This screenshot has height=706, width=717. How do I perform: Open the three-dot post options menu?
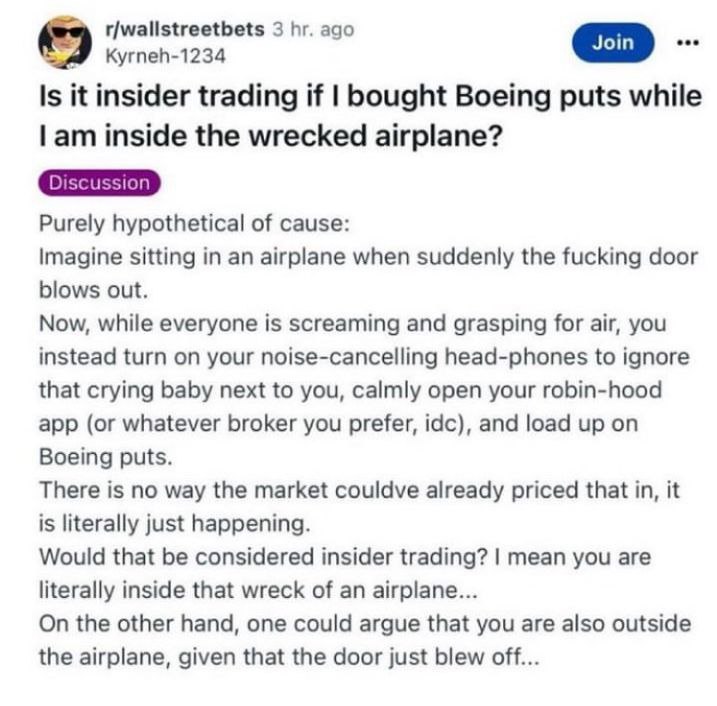[684, 44]
